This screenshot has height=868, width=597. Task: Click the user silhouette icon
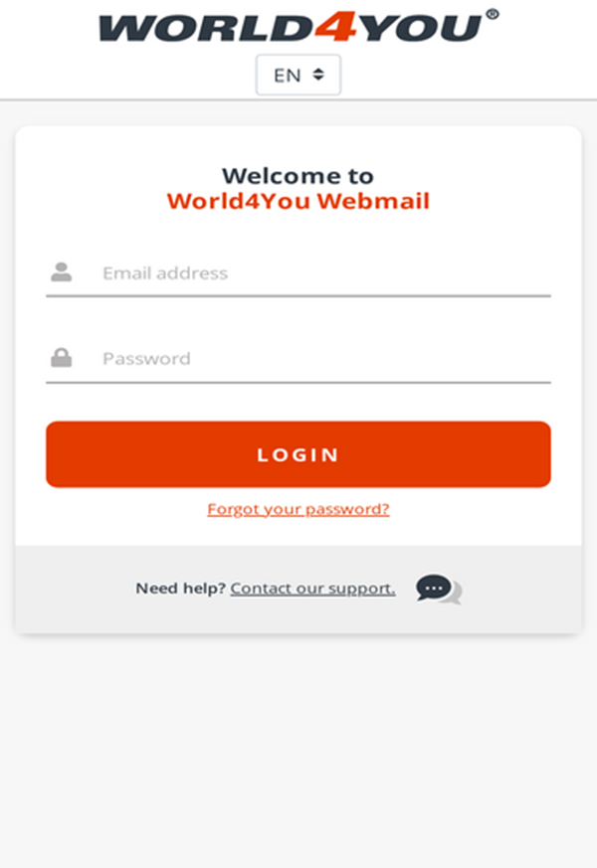tap(61, 271)
